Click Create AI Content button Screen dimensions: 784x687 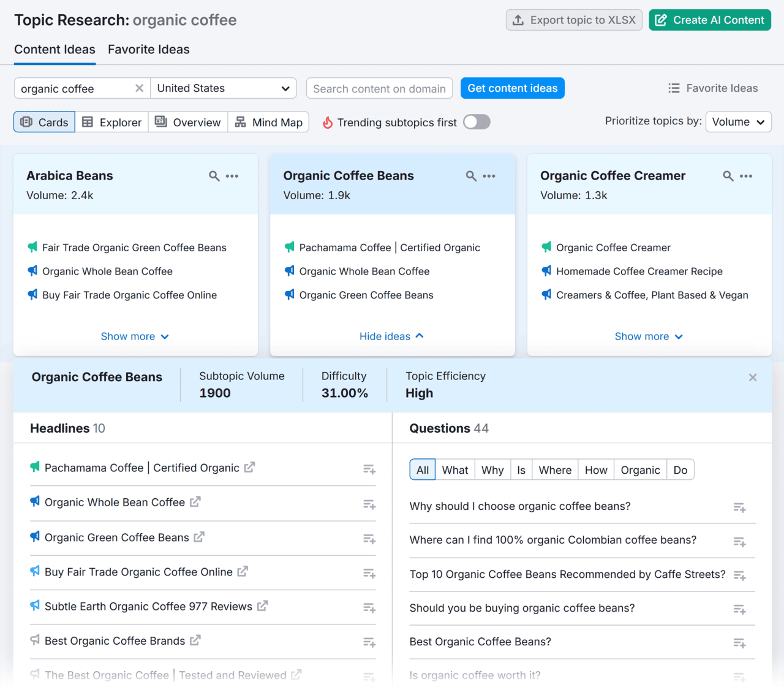709,20
